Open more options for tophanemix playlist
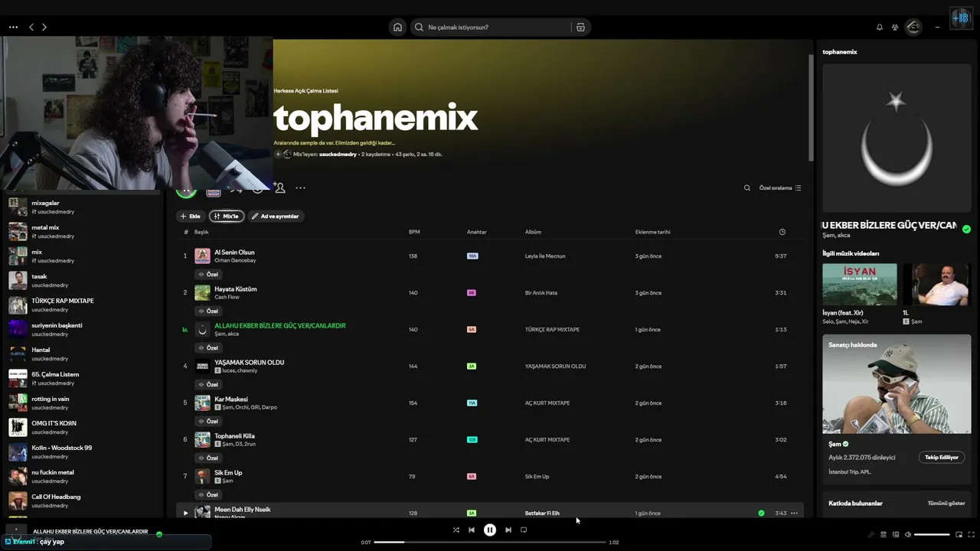 point(300,187)
